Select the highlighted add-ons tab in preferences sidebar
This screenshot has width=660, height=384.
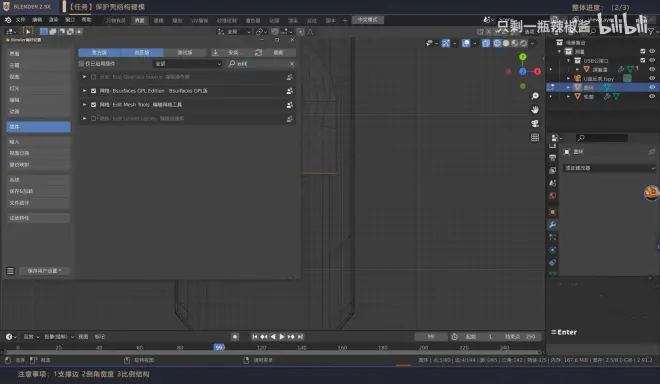coord(38,127)
